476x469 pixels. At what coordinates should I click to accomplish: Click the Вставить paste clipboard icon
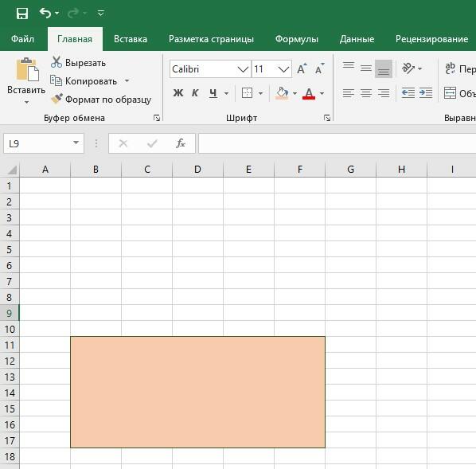coord(27,69)
